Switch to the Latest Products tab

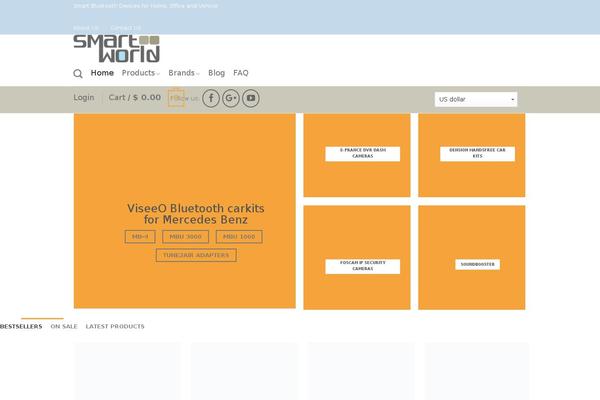point(115,327)
